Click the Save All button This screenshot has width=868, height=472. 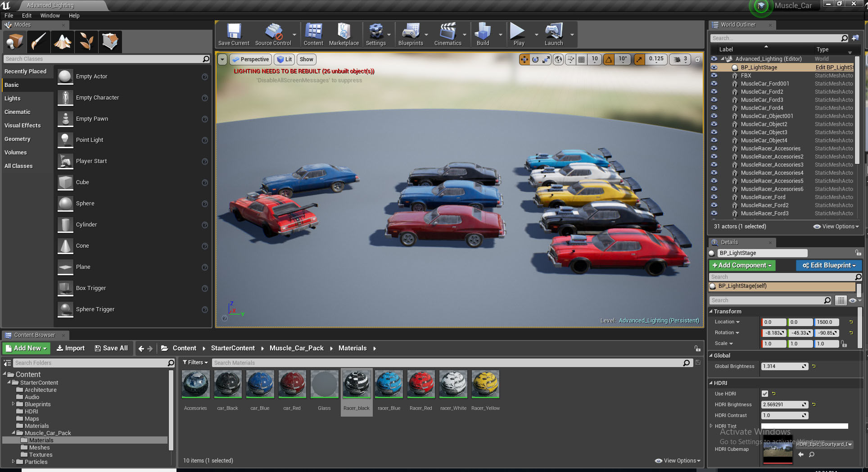[x=111, y=348]
